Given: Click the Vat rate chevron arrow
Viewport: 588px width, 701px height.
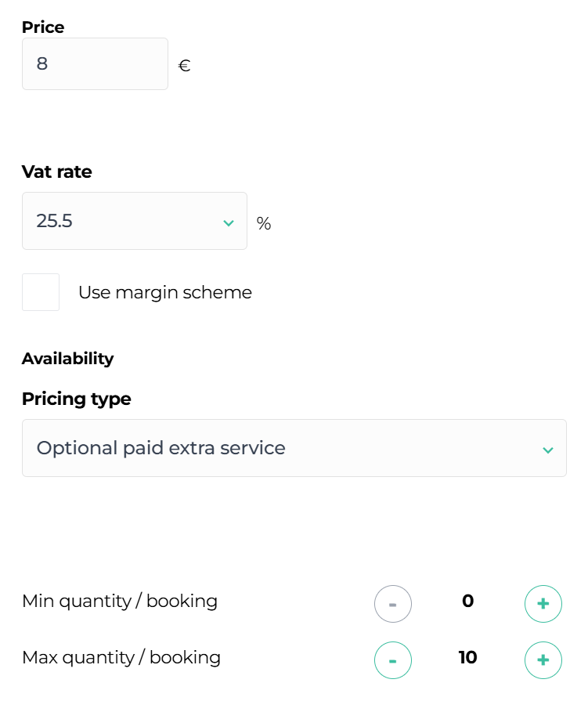Looking at the screenshot, I should point(229,223).
